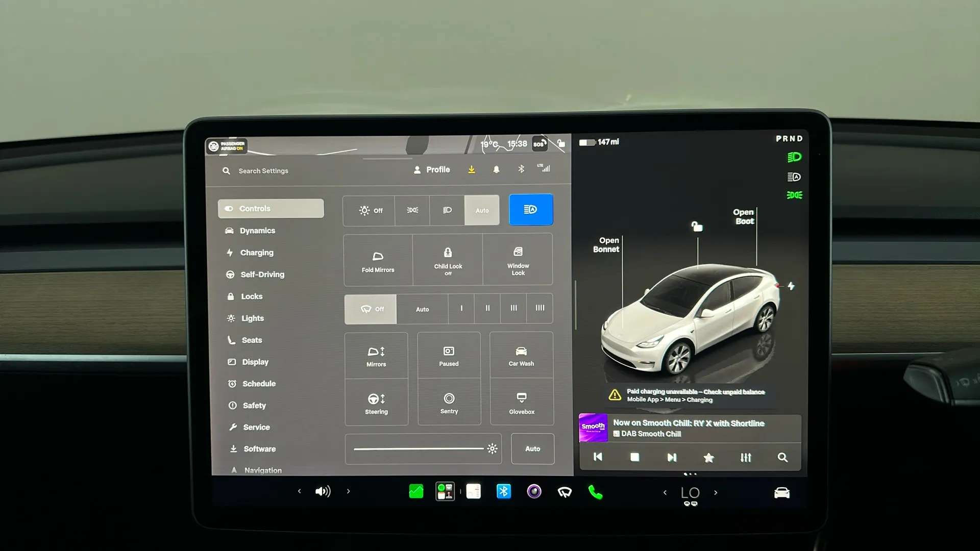
Task: Search media with the magnifier icon
Action: (x=782, y=458)
